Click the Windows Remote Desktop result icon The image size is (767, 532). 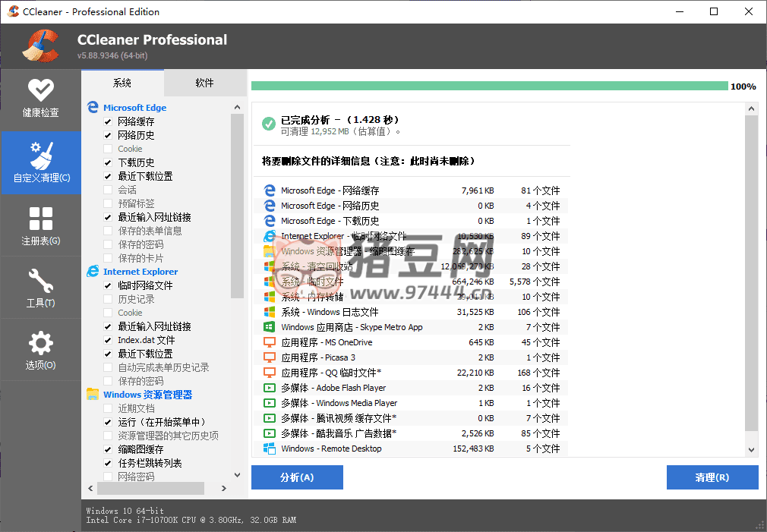tap(269, 449)
